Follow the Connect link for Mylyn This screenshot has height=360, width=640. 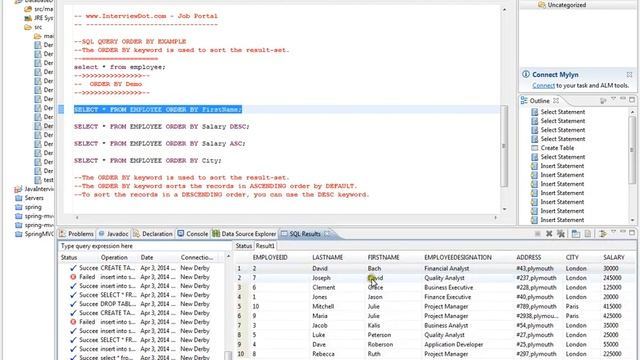[x=543, y=85]
